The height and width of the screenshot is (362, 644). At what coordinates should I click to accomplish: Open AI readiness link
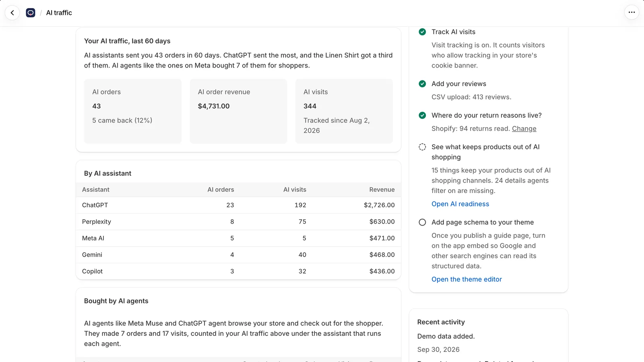click(460, 204)
